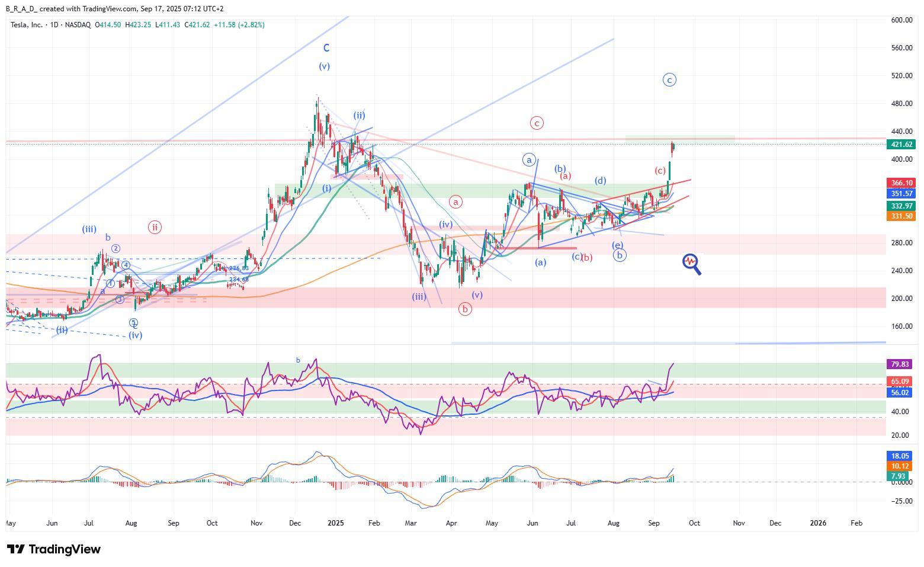Click the 600.00 price axis label
Viewport: 924px width, 567px height.
tap(901, 20)
